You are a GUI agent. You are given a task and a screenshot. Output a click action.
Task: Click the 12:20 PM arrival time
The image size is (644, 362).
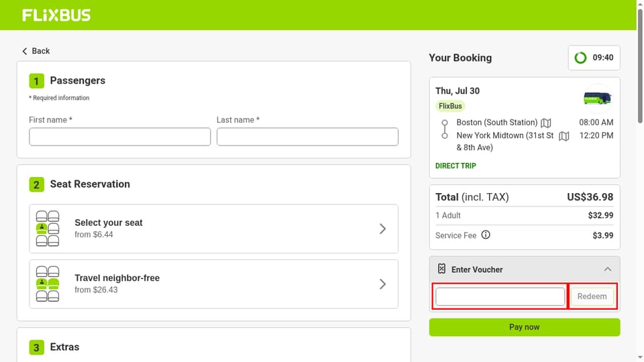[596, 135]
